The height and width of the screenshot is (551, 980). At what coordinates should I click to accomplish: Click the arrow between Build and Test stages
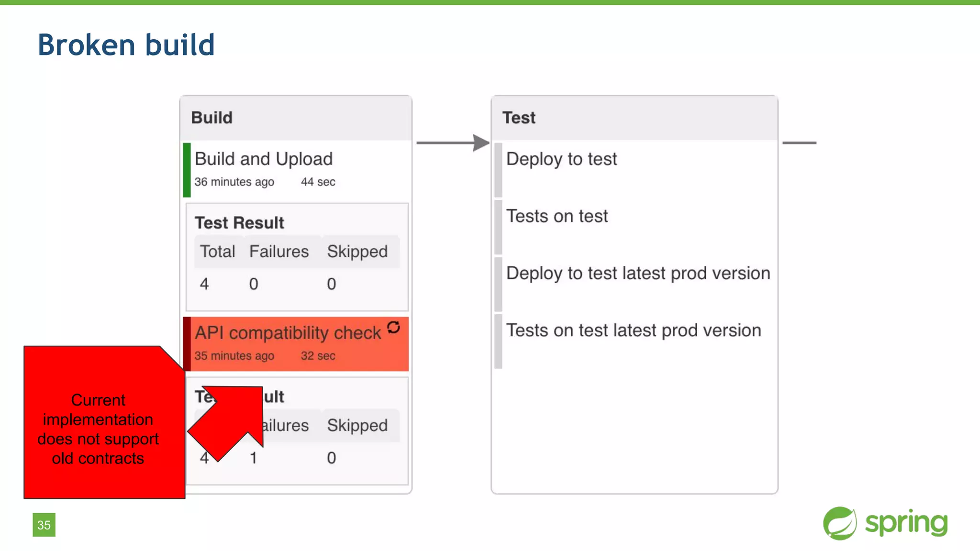pyautogui.click(x=452, y=143)
